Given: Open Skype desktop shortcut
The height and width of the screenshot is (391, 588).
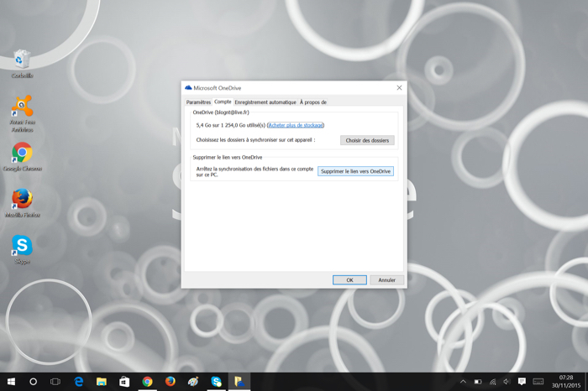Looking at the screenshot, I should (x=22, y=247).
